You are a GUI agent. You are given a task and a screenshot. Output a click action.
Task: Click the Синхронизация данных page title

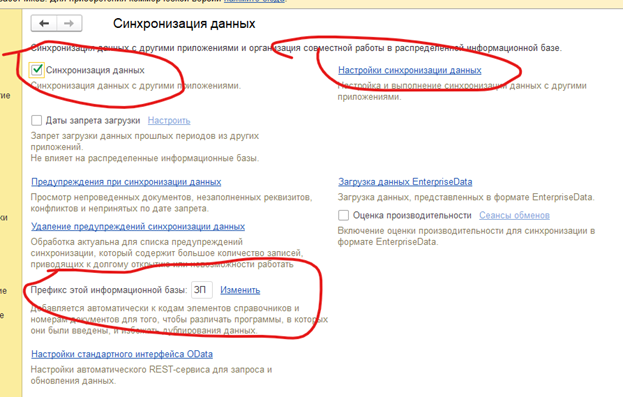click(x=184, y=23)
